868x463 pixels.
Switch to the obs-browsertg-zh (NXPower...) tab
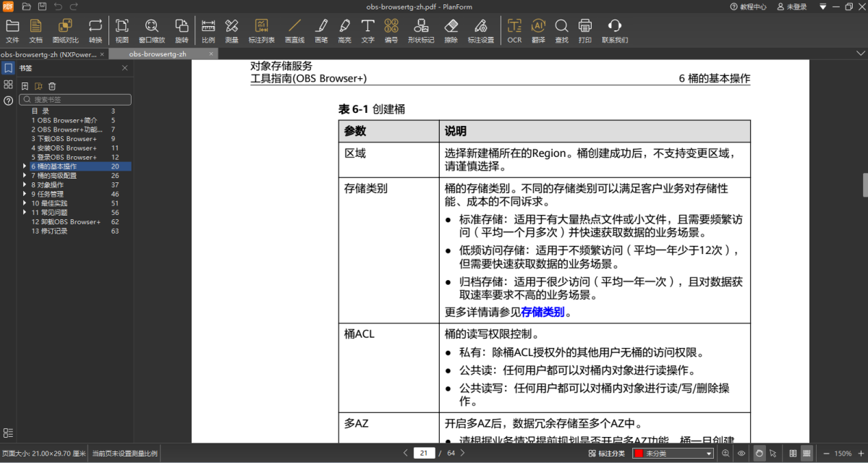[x=48, y=54]
